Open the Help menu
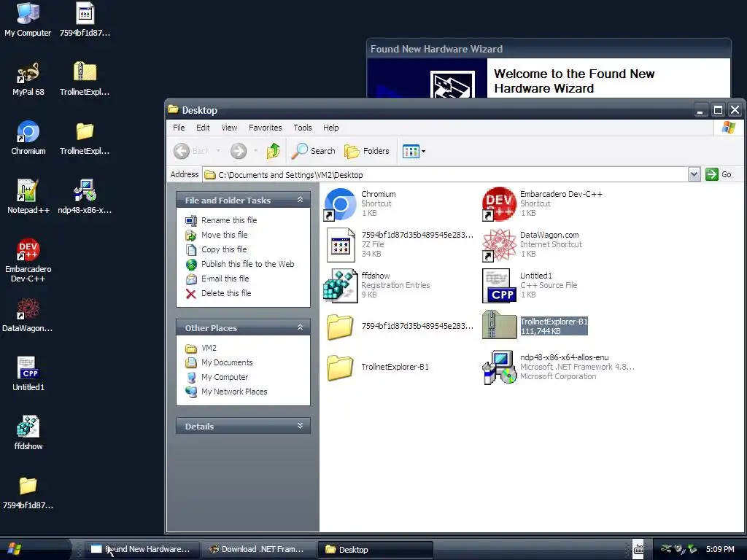The width and height of the screenshot is (747, 560). [330, 128]
